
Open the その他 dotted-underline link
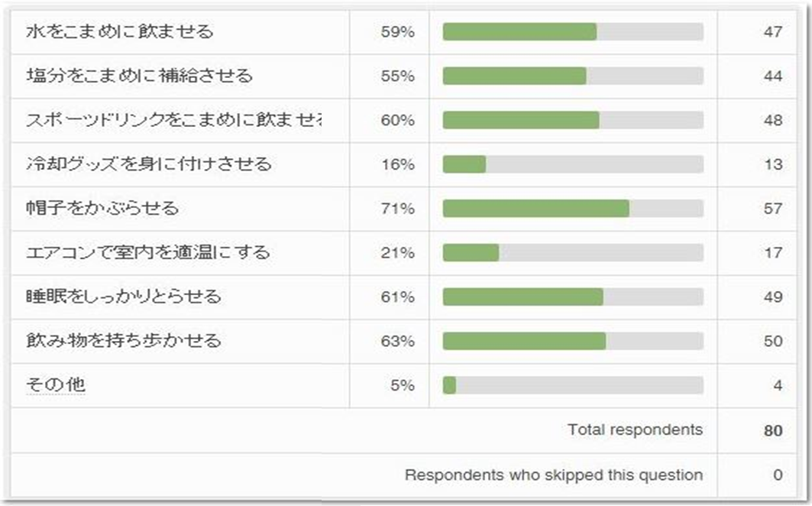click(55, 385)
